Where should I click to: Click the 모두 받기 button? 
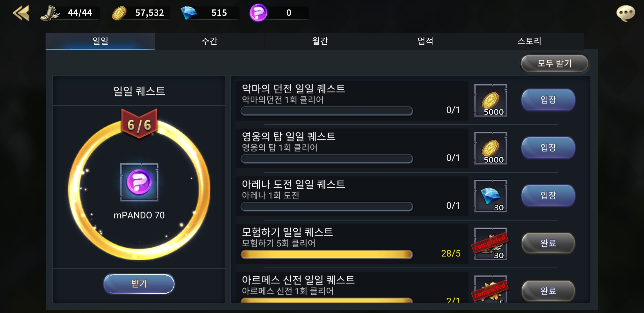(x=554, y=63)
